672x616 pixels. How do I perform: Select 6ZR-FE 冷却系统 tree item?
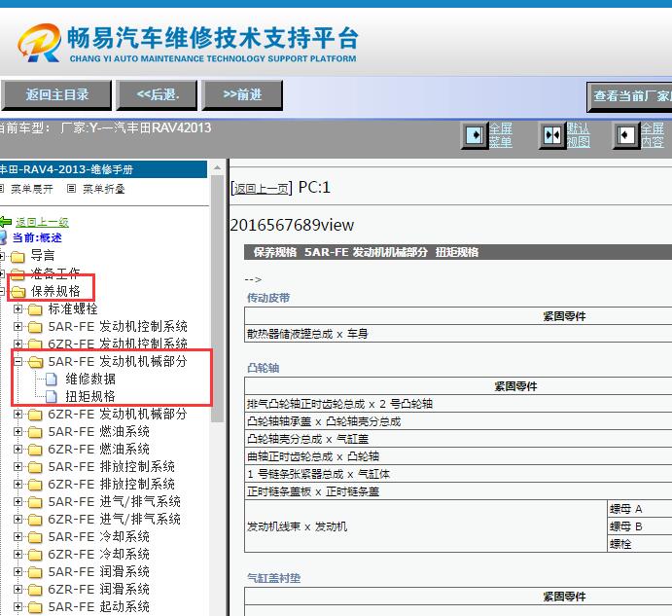coord(98,555)
